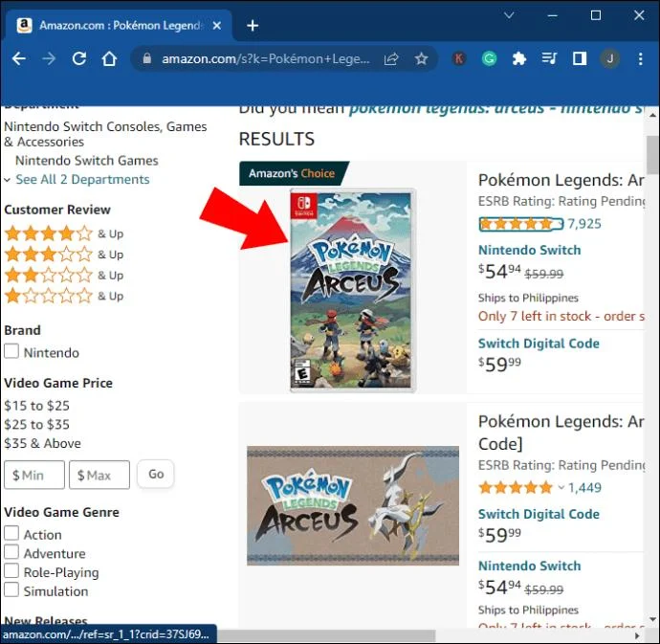The width and height of the screenshot is (660, 644).
Task: Open the Pokémon Legends Arceus box art thumbnail
Action: (x=353, y=290)
